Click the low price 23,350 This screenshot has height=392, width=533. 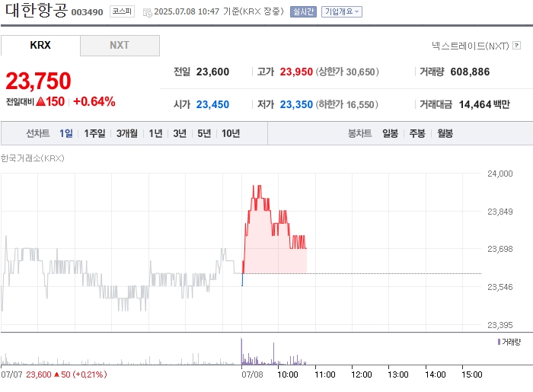[x=296, y=104]
